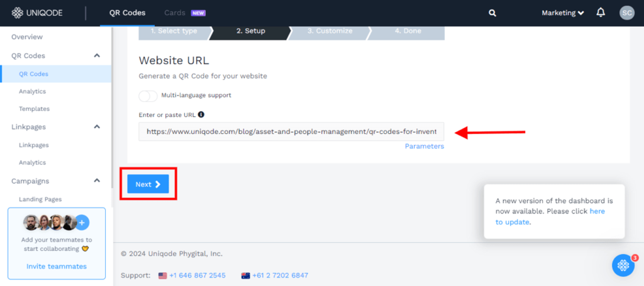Image resolution: width=644 pixels, height=286 pixels.
Task: Switch to the Cards top tab
Action: 174,13
